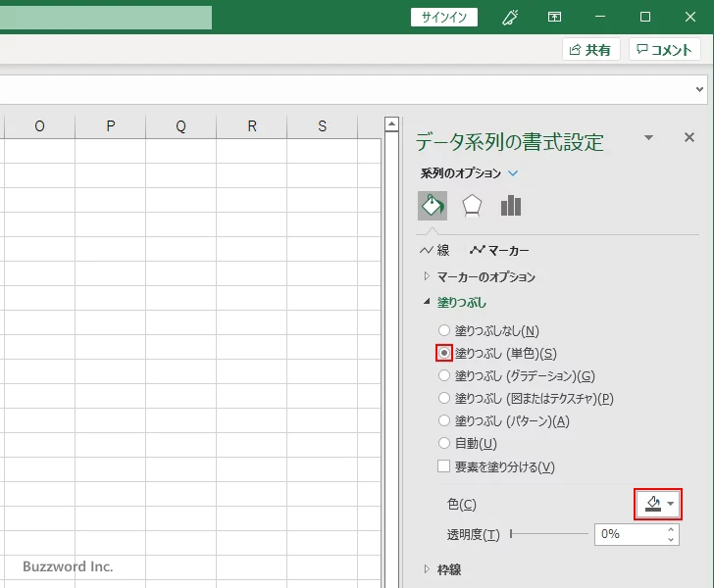
Task: Switch to the 線 tab
Action: point(434,251)
